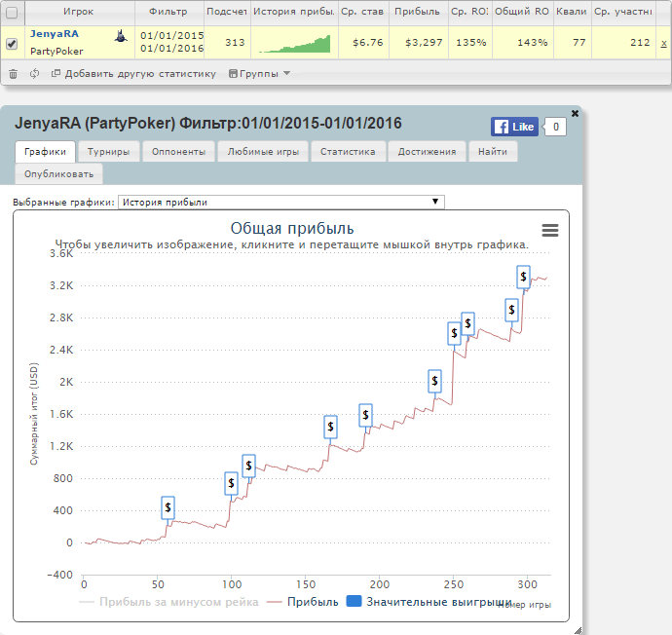The image size is (672, 635).
Task: Uncheck the JenyaRA row checkbox
Action: [12, 43]
